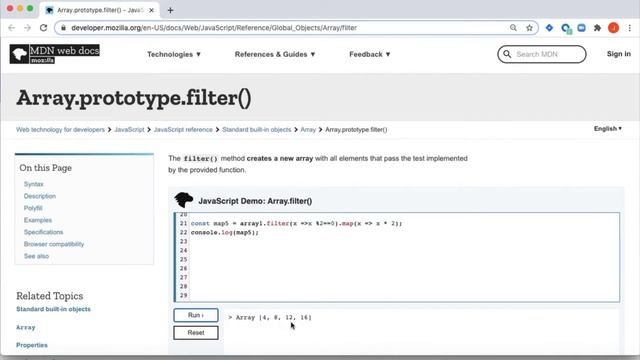Open JavaScript reference breadcrumb link
The width and height of the screenshot is (640, 360).
(x=183, y=129)
